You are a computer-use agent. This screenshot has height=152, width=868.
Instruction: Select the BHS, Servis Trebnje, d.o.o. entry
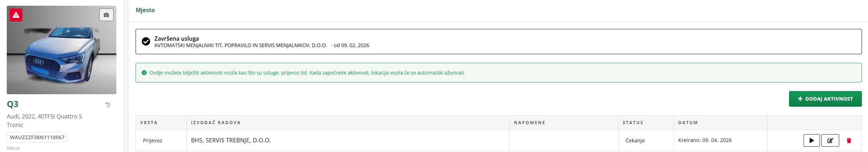click(x=231, y=141)
